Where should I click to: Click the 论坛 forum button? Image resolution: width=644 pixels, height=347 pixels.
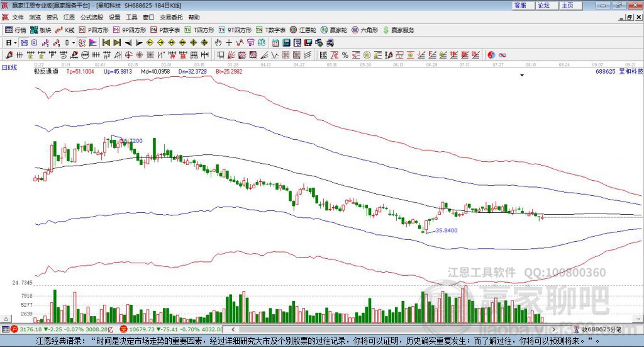(547, 5)
